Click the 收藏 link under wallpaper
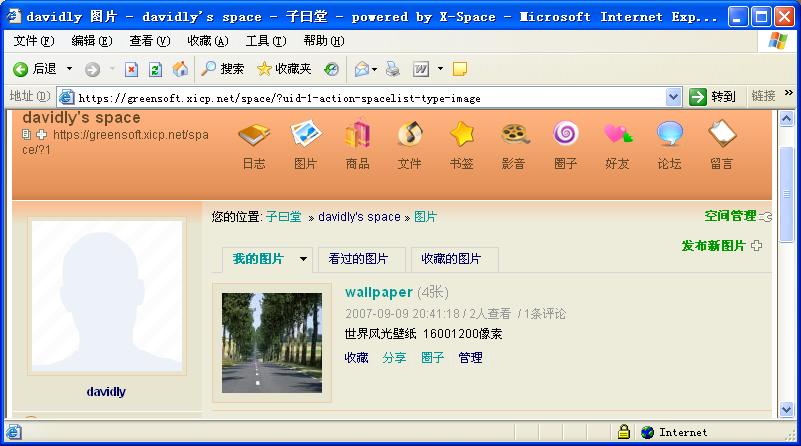 click(x=357, y=358)
